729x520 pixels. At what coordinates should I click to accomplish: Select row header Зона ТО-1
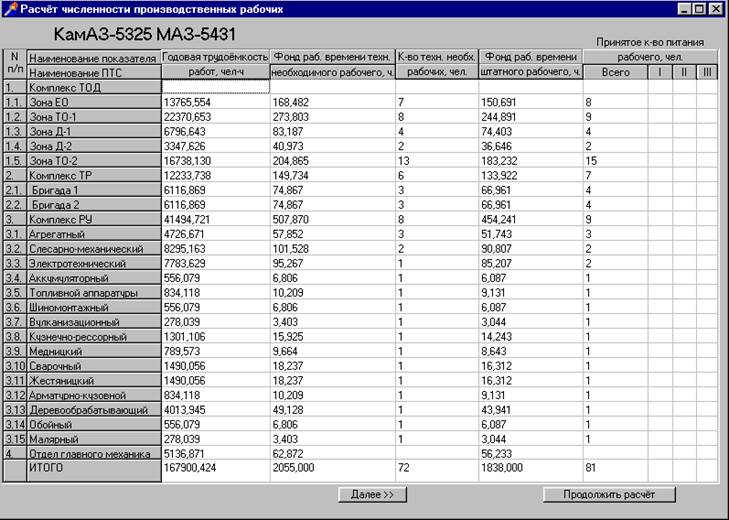[x=94, y=117]
